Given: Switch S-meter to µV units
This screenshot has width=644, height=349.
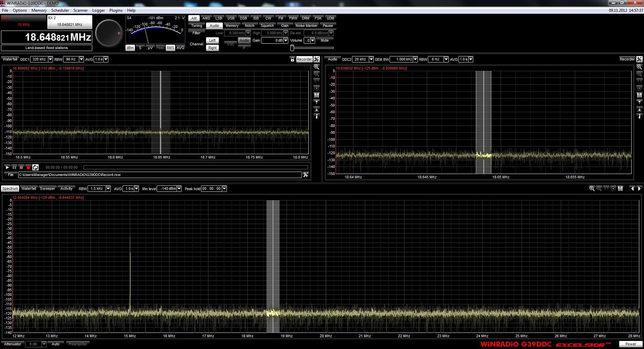Looking at the screenshot, I should [150, 48].
